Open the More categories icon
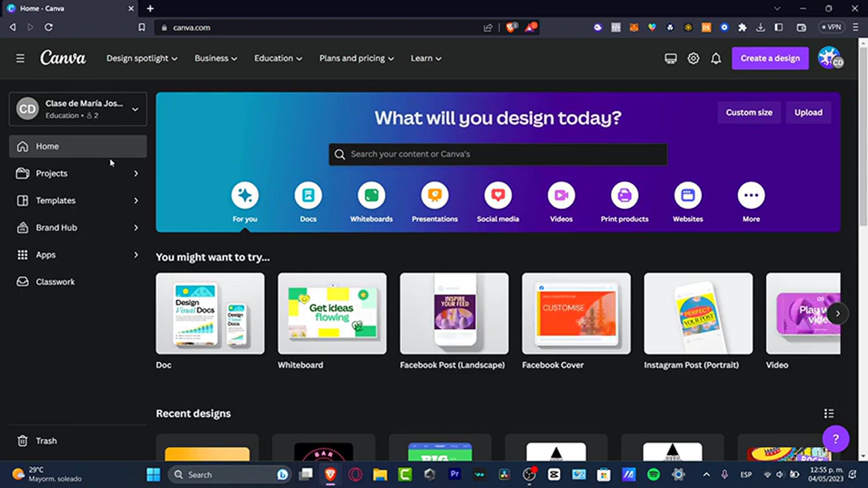Screen dimensions: 868x488 (x=751, y=195)
